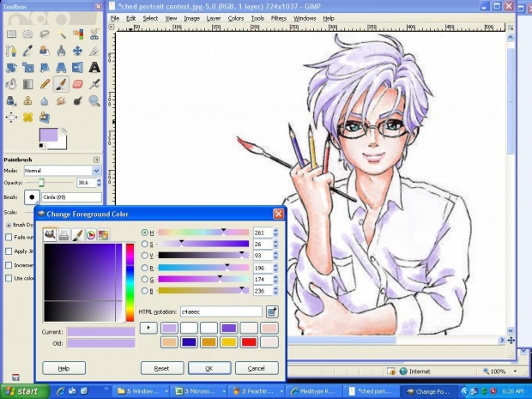Click the H value 261 spinner arrows
Image resolution: width=532 pixels, height=399 pixels.
(x=275, y=233)
